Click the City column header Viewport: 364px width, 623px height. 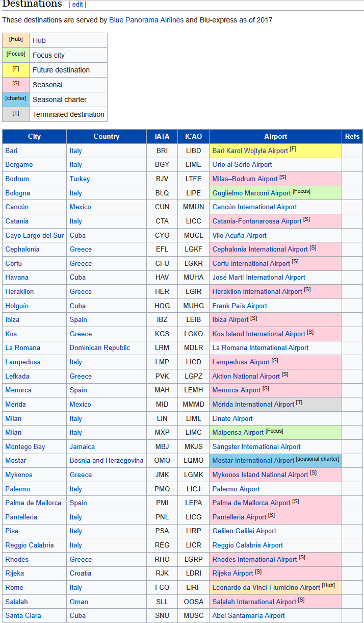tap(34, 136)
